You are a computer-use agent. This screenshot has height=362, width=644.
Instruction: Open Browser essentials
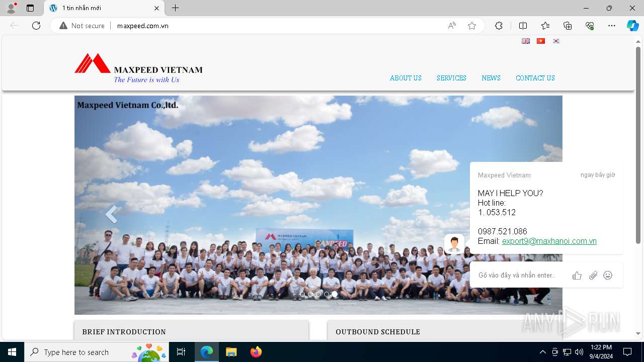(x=590, y=26)
